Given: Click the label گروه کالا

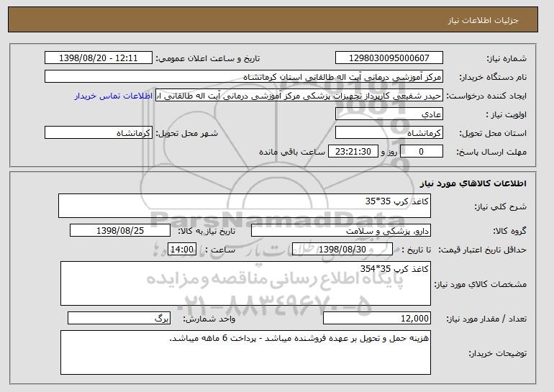Looking at the screenshot, I should click(x=510, y=231).
